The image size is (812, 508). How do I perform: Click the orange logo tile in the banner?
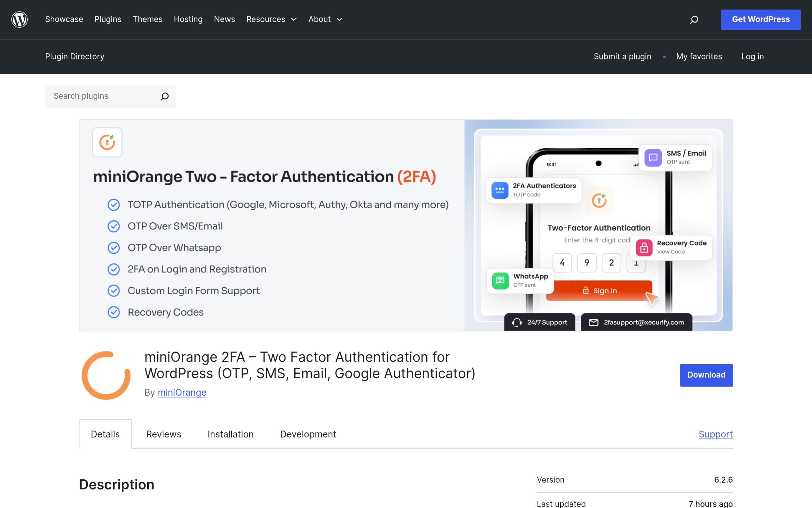click(x=107, y=142)
